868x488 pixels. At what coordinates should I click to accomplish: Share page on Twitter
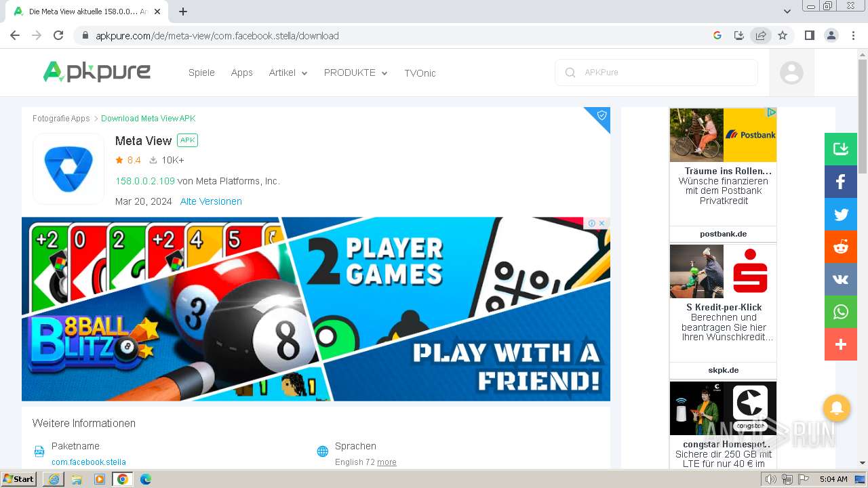(841, 214)
